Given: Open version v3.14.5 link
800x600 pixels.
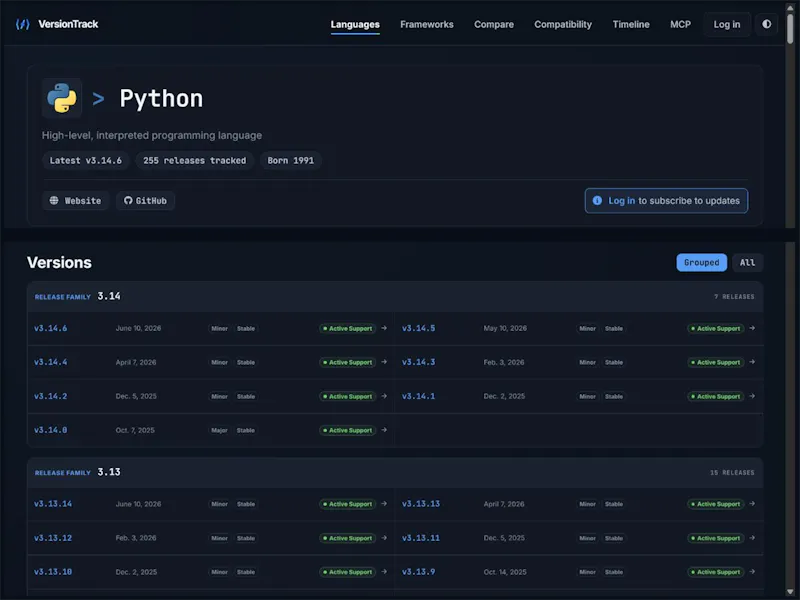Looking at the screenshot, I should [x=418, y=328].
